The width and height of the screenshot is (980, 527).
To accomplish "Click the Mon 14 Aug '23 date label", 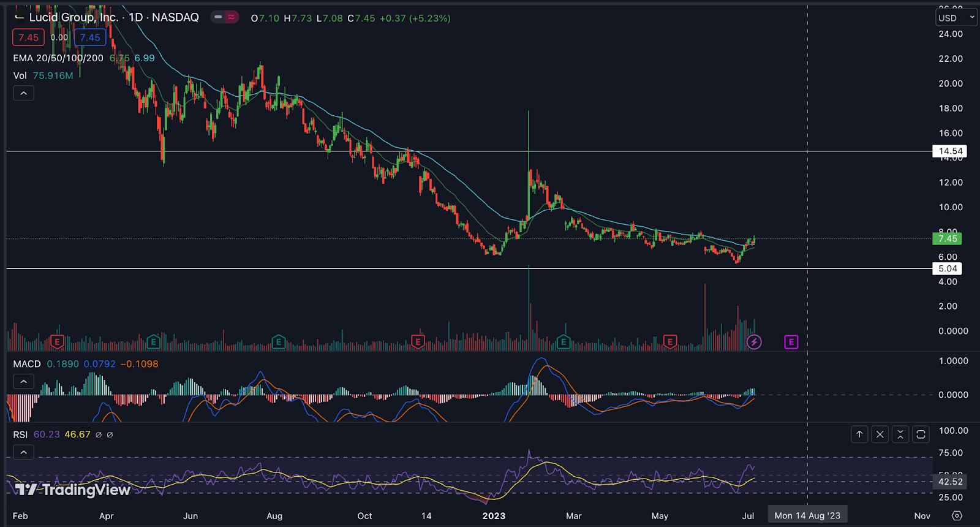I will coord(807,516).
